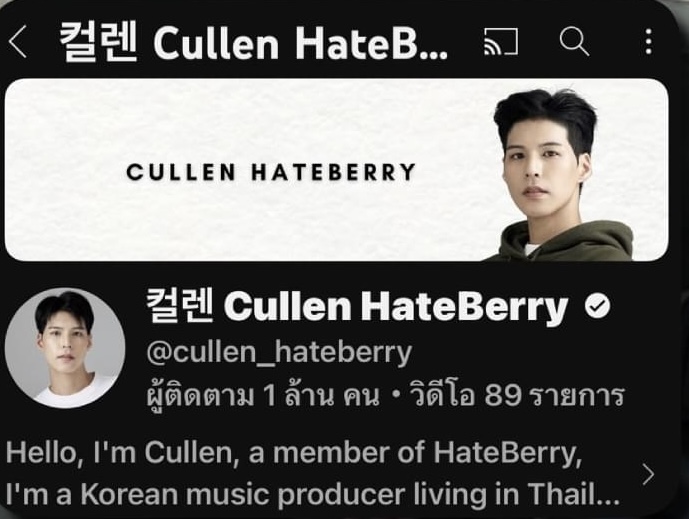689x519 pixels.
Task: Click the CULLEN HATEBERRY banner text
Action: (x=271, y=172)
